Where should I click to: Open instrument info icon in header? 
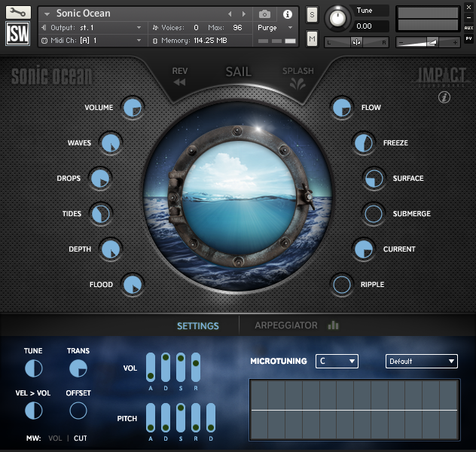pos(287,14)
